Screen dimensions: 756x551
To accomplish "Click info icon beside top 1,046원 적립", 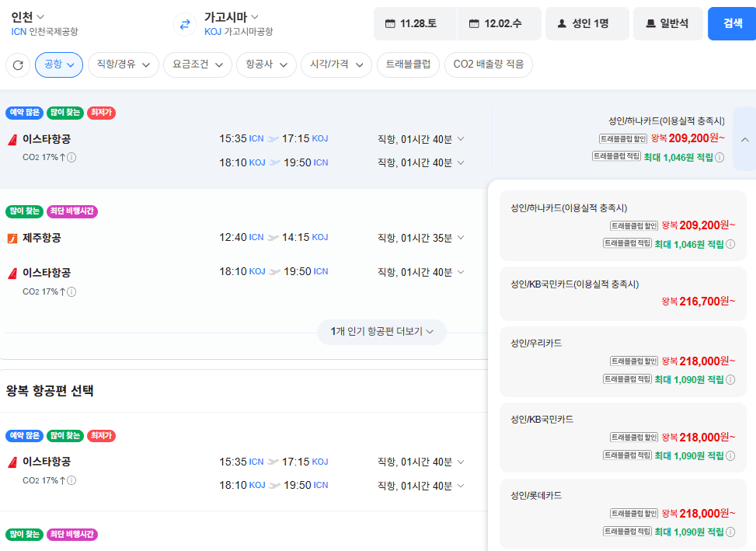I will 719,157.
